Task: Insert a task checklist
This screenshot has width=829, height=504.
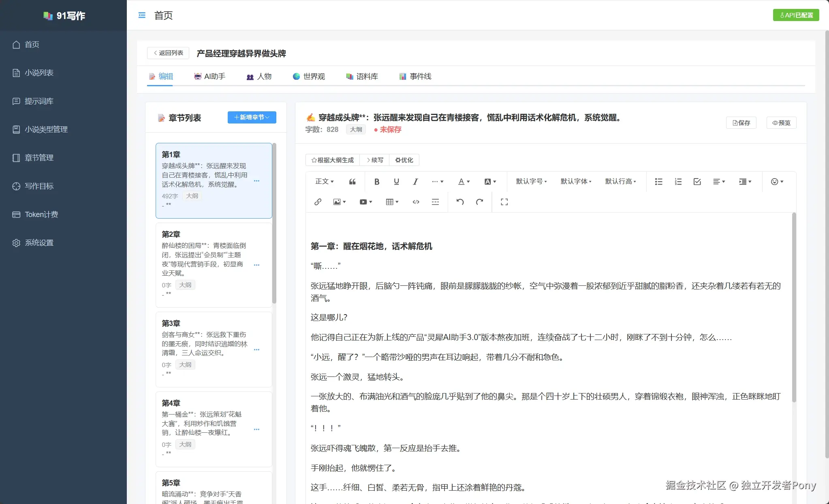Action: pyautogui.click(x=697, y=181)
